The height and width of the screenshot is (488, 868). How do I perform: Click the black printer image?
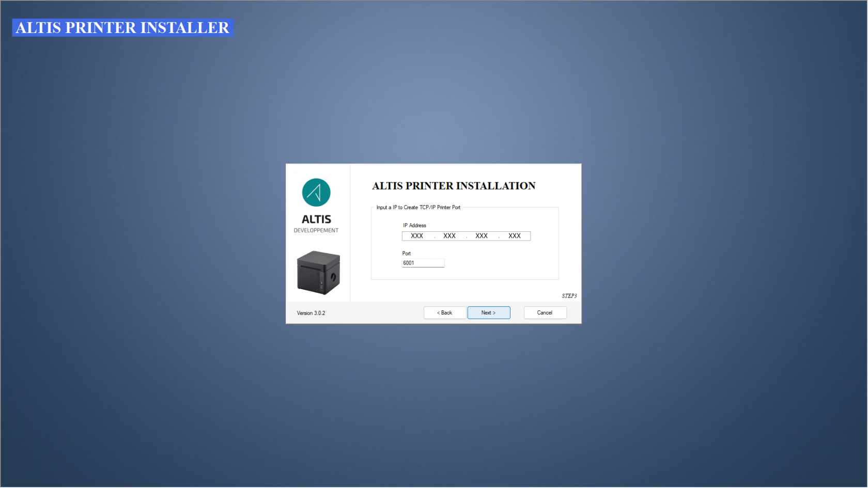pos(318,273)
